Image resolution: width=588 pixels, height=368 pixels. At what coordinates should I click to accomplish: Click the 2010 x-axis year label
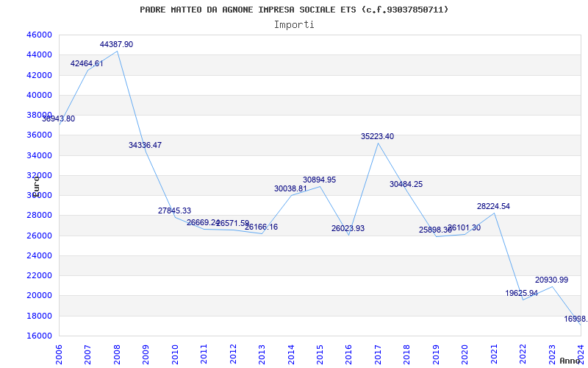click(175, 354)
